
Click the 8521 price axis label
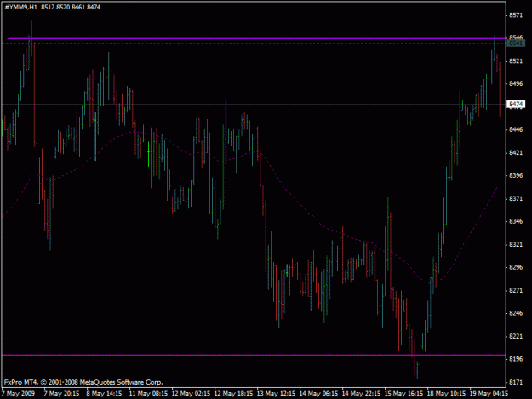(516, 61)
